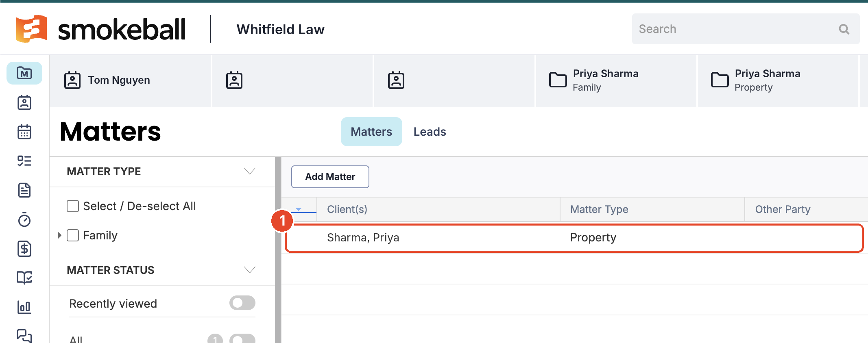
Task: Open the Priya Sharma Family matter tab
Action: point(616,80)
